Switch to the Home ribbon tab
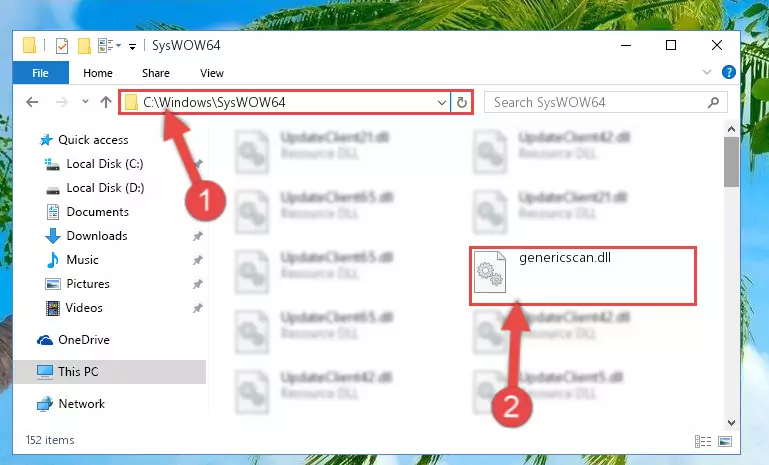This screenshot has height=465, width=769. click(x=98, y=73)
